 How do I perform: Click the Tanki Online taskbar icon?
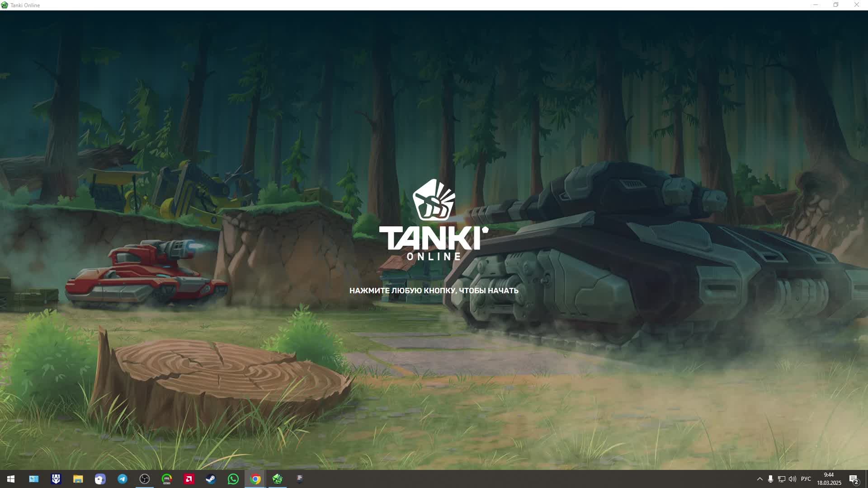pos(278,479)
